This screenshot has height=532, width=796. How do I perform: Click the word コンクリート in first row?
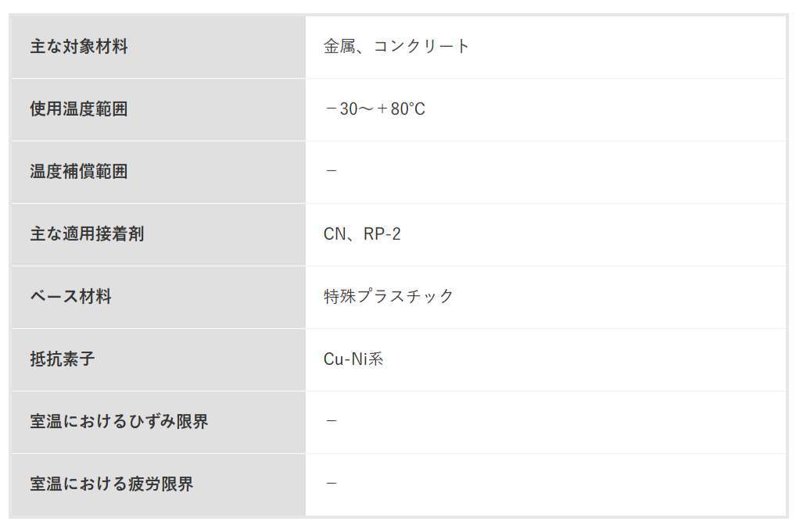[422, 47]
